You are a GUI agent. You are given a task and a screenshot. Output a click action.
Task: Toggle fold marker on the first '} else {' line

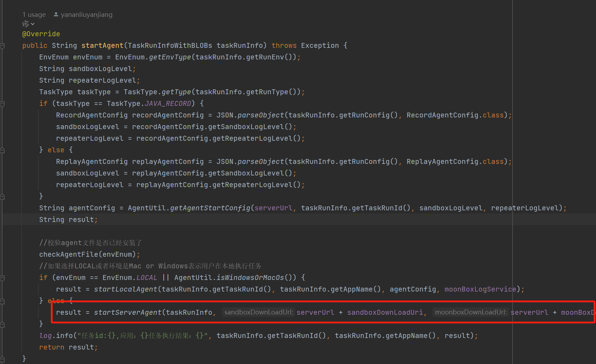tap(2, 150)
